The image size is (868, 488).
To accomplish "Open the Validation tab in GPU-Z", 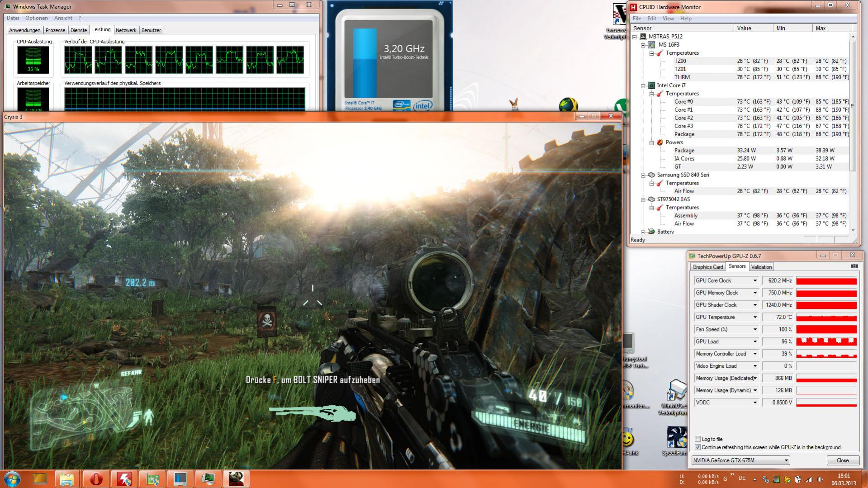I will (761, 267).
